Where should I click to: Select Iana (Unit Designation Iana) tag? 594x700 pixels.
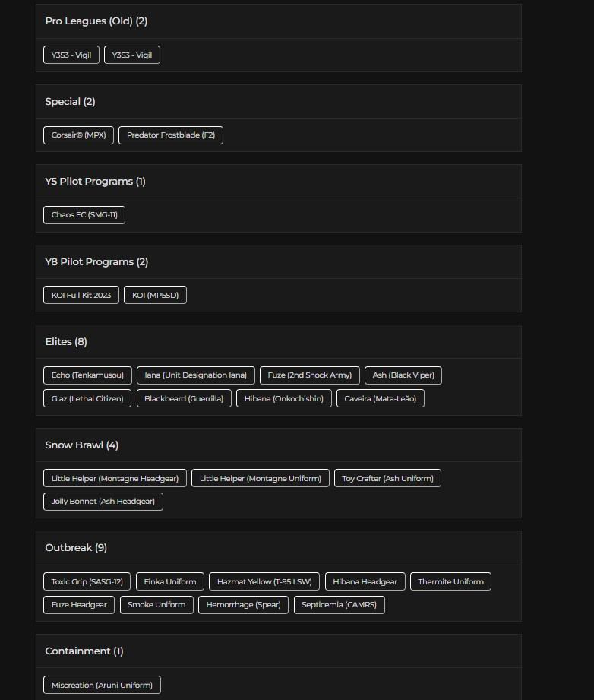tap(195, 375)
